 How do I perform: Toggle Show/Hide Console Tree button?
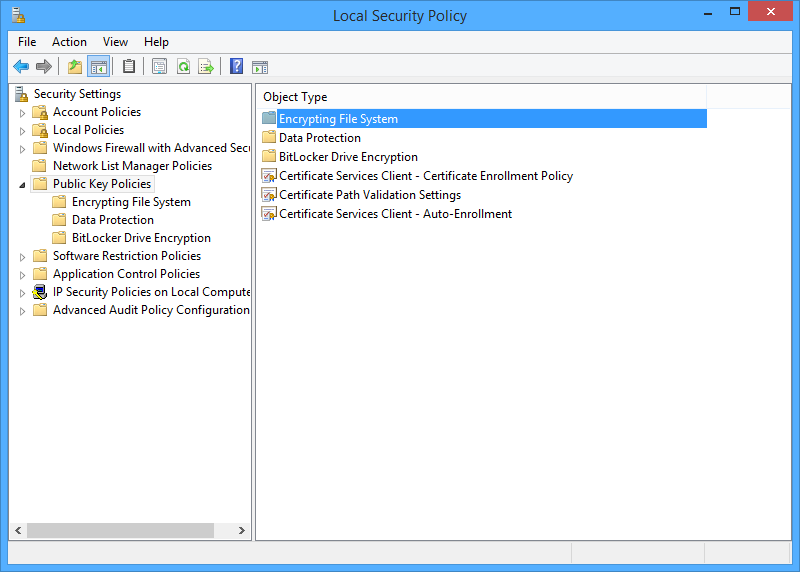(98, 67)
